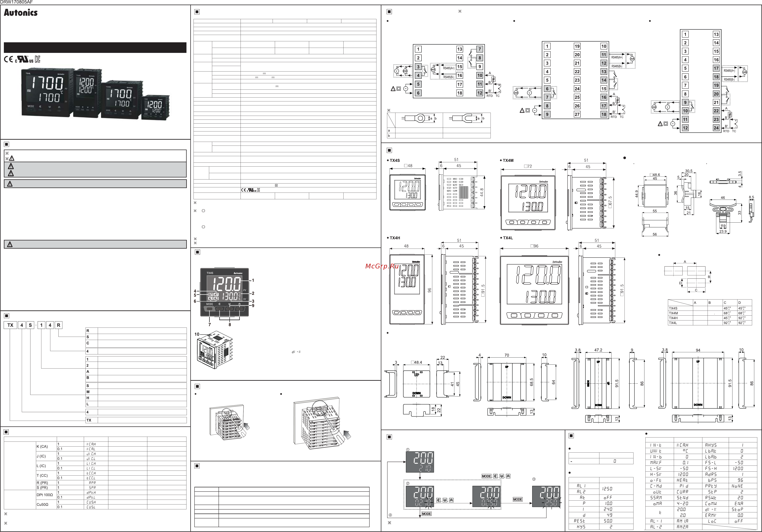Click the MODE label on arrow toward display ③
The height and width of the screenshot is (532, 762).
coord(517,499)
